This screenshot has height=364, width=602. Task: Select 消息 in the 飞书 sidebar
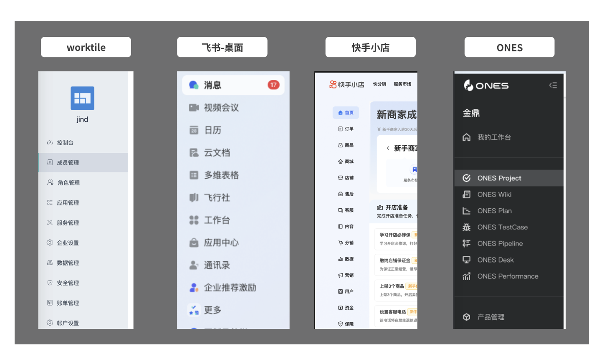pos(212,85)
